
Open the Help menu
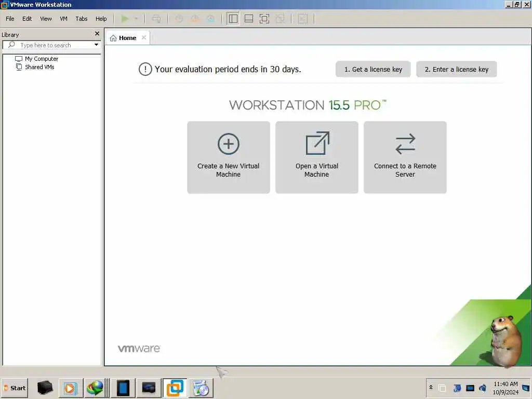click(101, 19)
